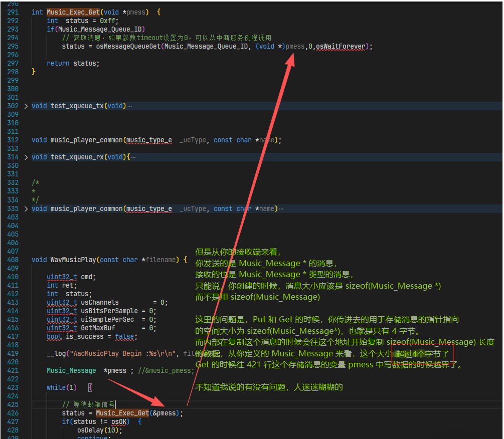504x439 pixels.
Task: Click the fold ellipsis after test_xqueue_tx(void)
Action: click(129, 106)
